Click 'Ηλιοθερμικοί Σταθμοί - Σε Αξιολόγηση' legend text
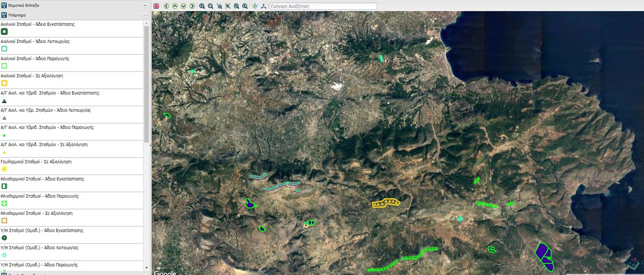The width and height of the screenshot is (644, 275). [x=38, y=213]
